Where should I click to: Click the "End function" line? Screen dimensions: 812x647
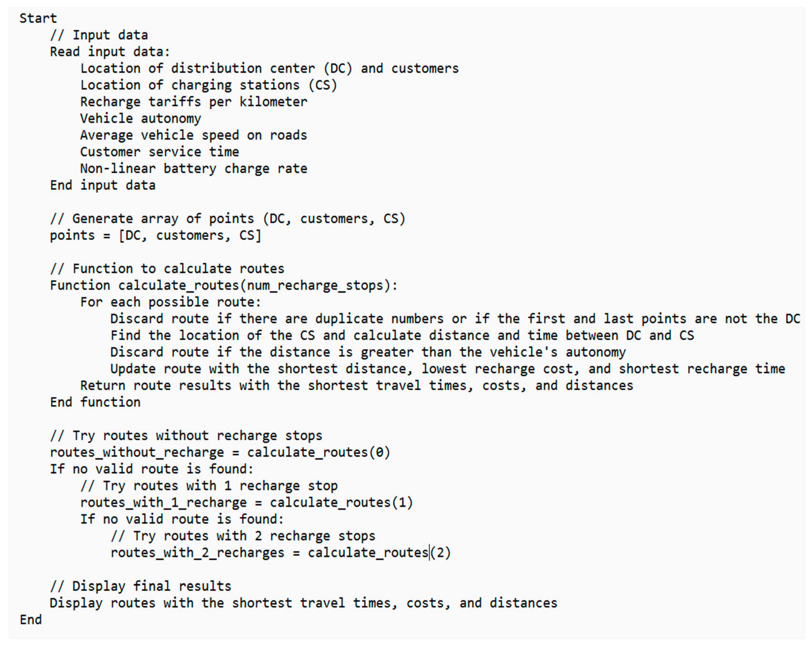coord(95,402)
